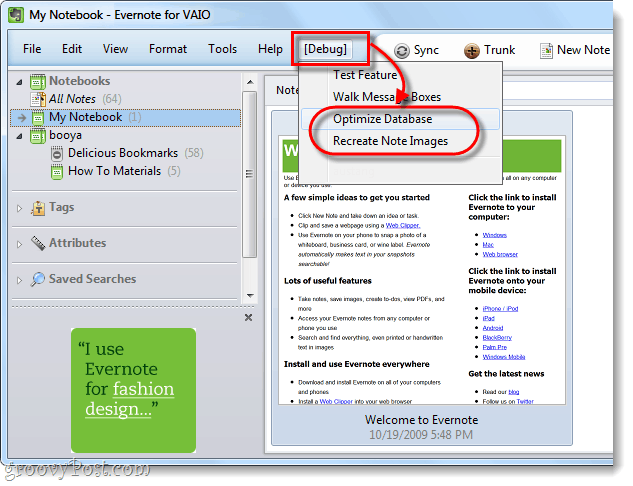This screenshot has height=486, width=633.
Task: Click the sidebar scrollbar thumb
Action: [249, 174]
